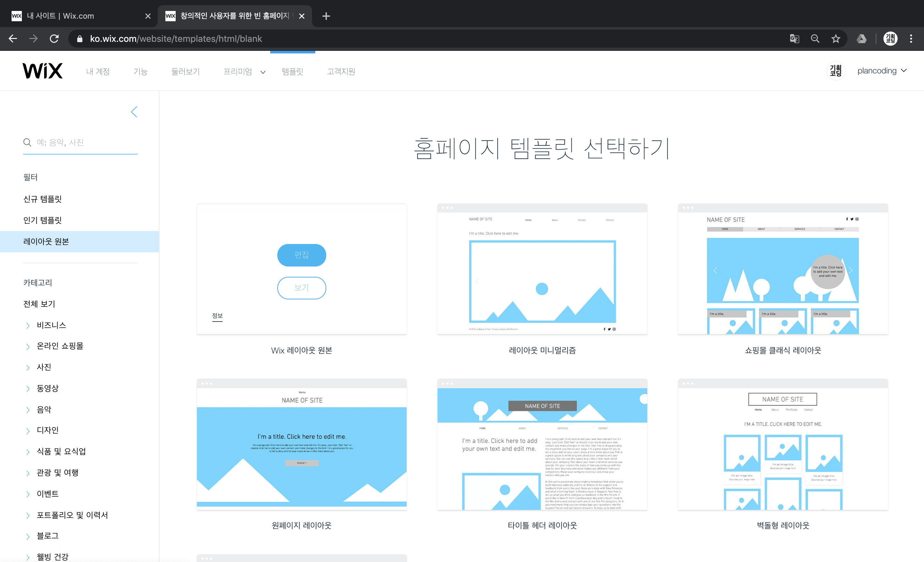Open the 쇼핑몰 클래식 레이아웃 thumbnail
This screenshot has height=562, width=924.
pos(783,269)
